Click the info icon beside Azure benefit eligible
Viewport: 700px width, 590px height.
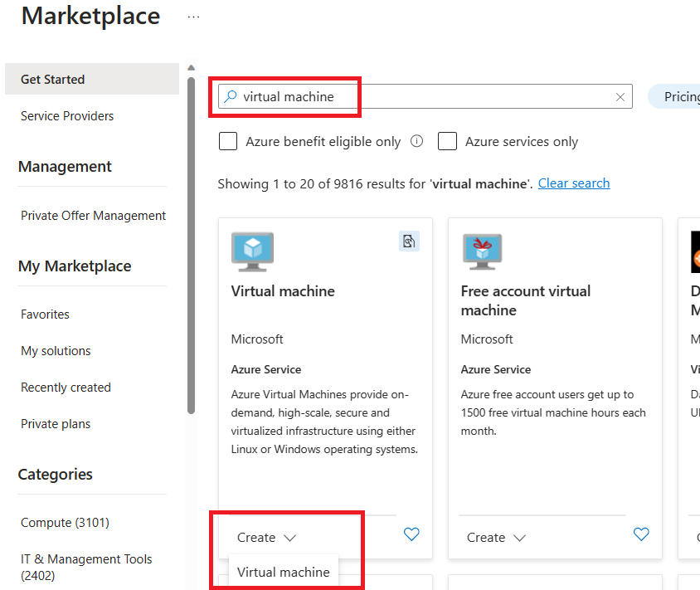[416, 141]
